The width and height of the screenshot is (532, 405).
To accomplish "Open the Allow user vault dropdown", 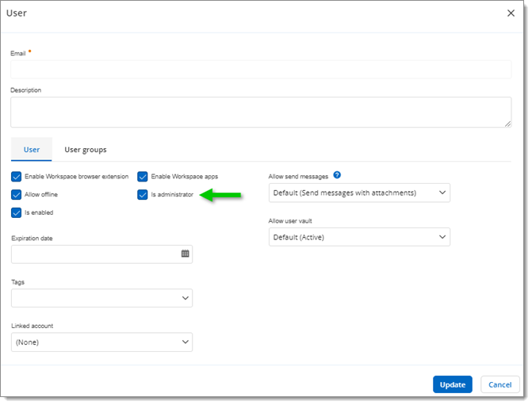I will [x=359, y=237].
